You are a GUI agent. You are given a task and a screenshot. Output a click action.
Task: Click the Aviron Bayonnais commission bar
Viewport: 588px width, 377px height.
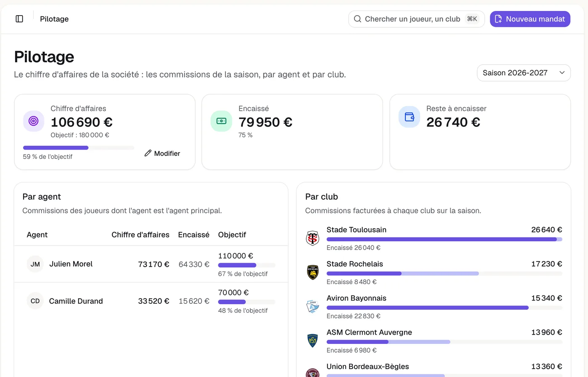pyautogui.click(x=444, y=308)
